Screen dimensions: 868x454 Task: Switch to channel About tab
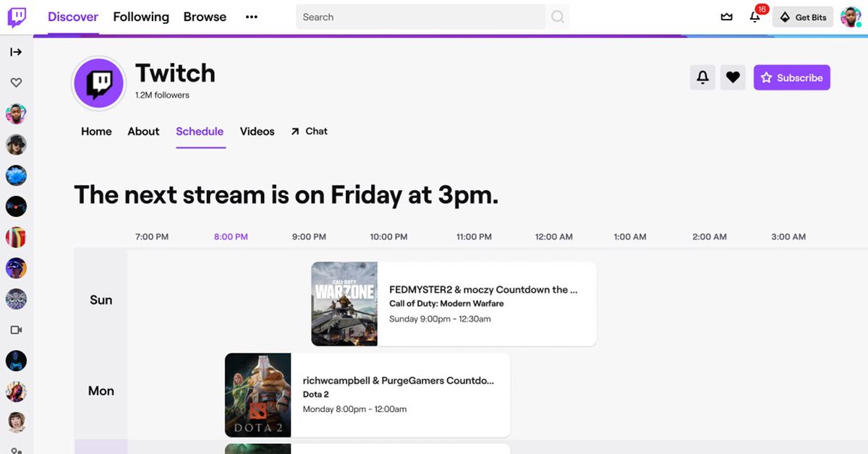coord(143,132)
